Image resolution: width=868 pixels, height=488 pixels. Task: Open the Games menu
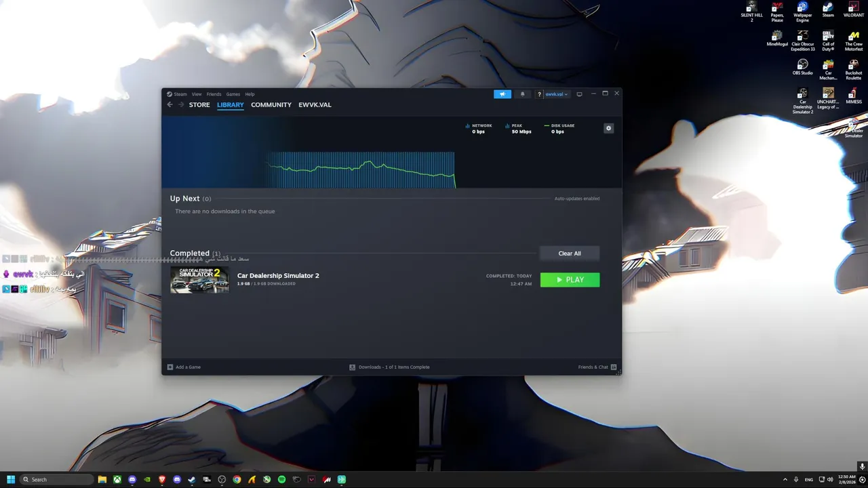click(x=233, y=94)
